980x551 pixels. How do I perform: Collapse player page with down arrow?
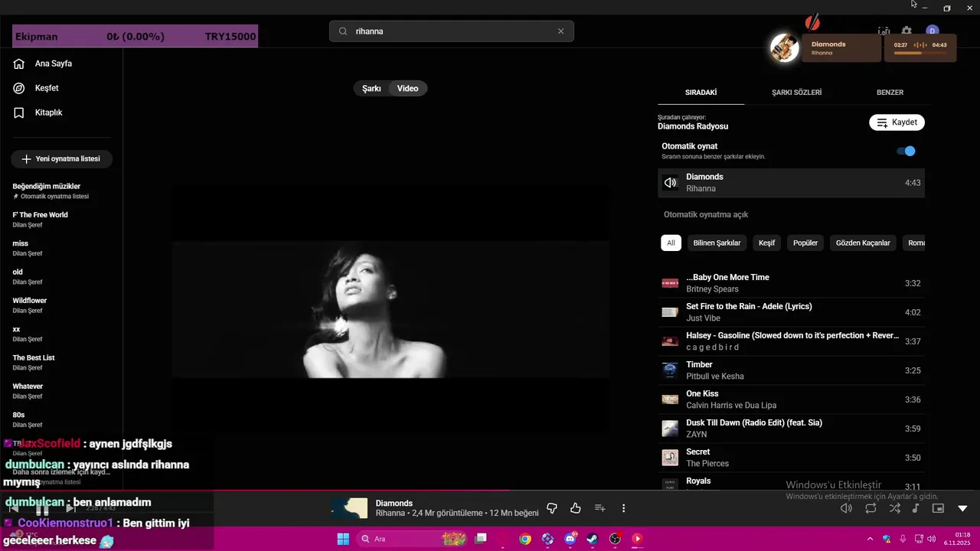(962, 508)
